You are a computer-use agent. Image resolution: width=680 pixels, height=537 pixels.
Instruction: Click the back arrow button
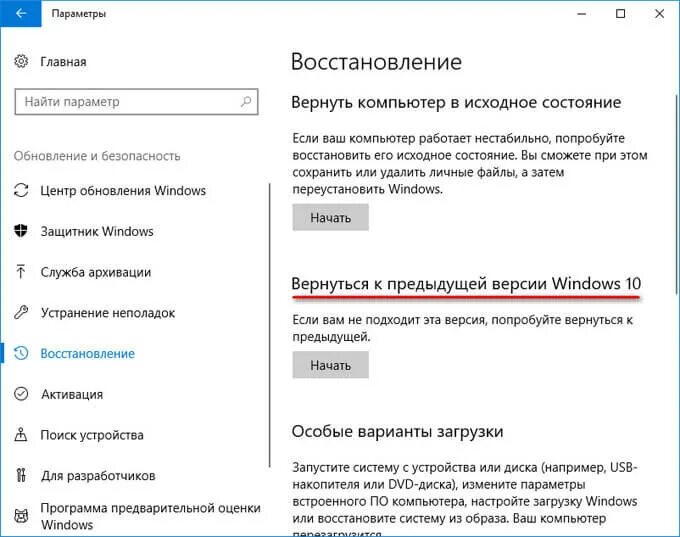(x=20, y=13)
